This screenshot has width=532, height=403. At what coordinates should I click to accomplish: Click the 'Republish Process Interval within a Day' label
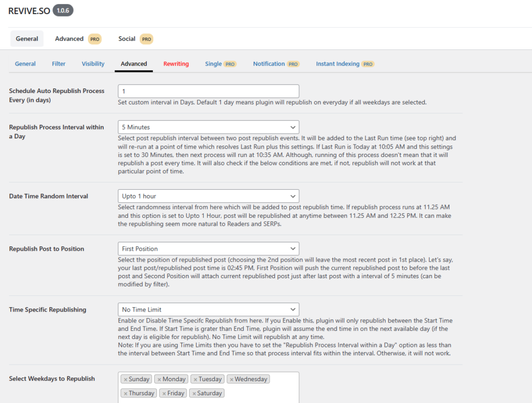tap(56, 132)
